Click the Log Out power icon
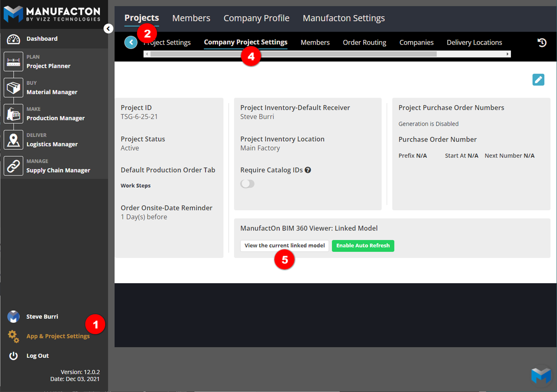Viewport: 557px width, 392px height. pyautogui.click(x=13, y=355)
